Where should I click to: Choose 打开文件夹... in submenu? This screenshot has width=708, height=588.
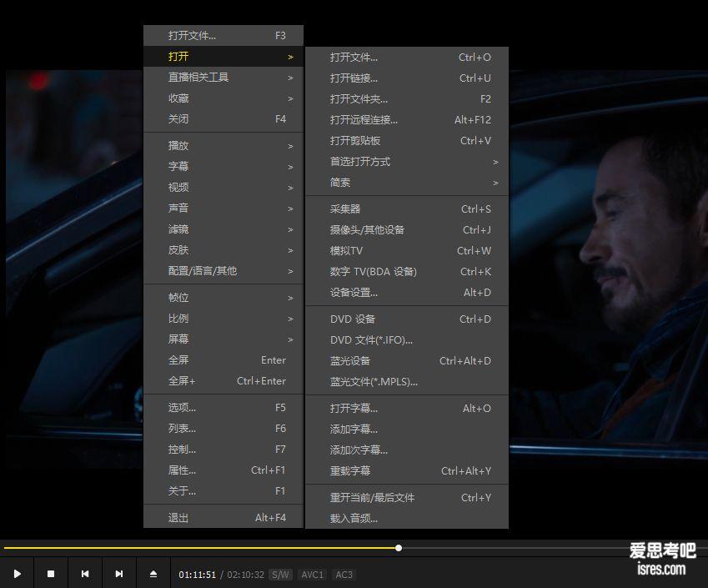pyautogui.click(x=407, y=99)
